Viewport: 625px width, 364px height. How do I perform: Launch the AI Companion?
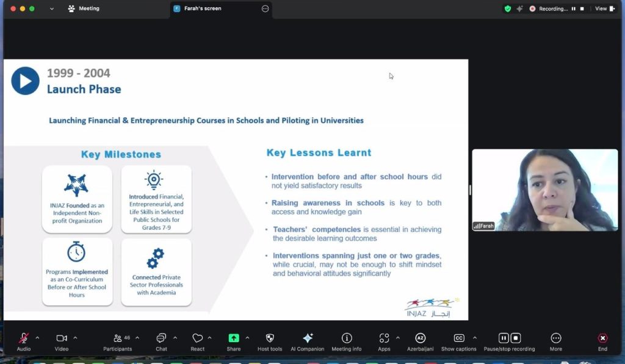click(308, 338)
